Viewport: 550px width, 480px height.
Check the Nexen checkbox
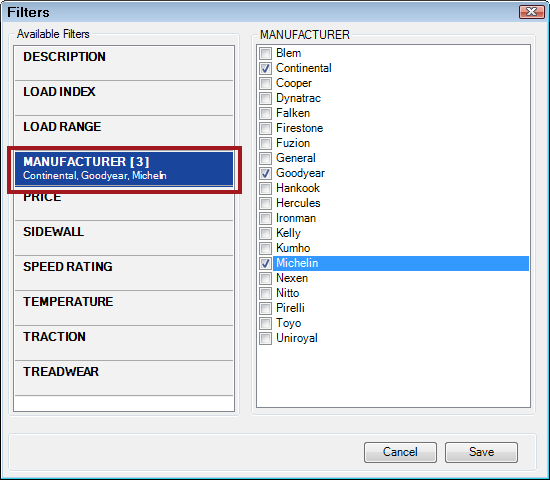pyautogui.click(x=266, y=279)
